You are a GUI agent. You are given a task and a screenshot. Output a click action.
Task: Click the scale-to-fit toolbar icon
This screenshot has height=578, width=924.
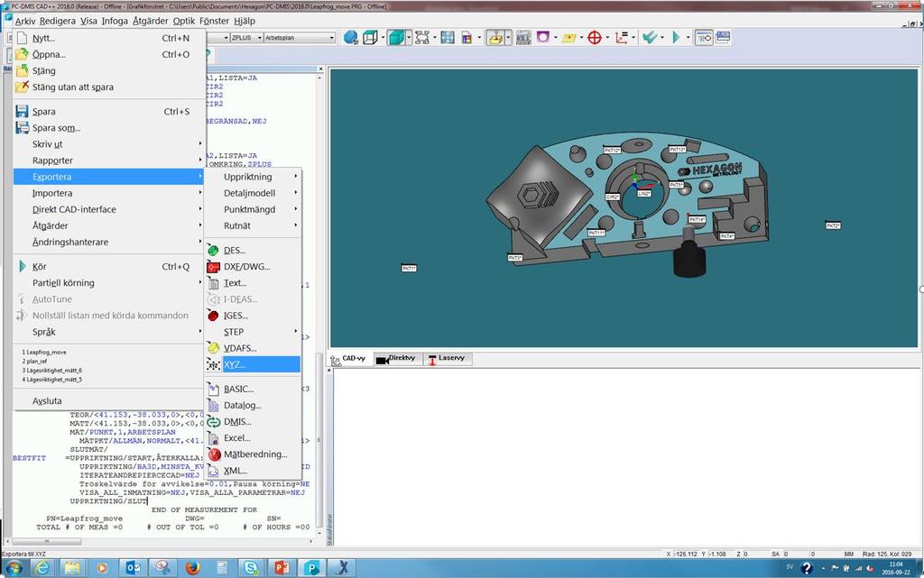click(x=422, y=38)
